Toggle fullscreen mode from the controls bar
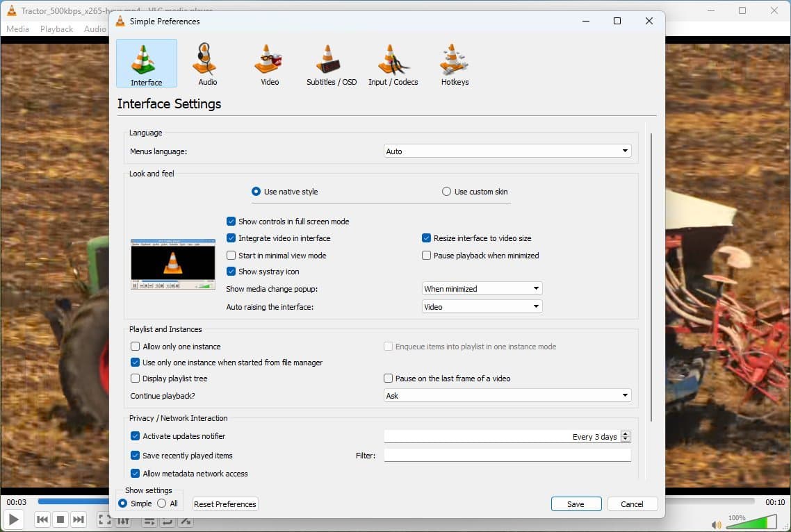 [x=105, y=519]
